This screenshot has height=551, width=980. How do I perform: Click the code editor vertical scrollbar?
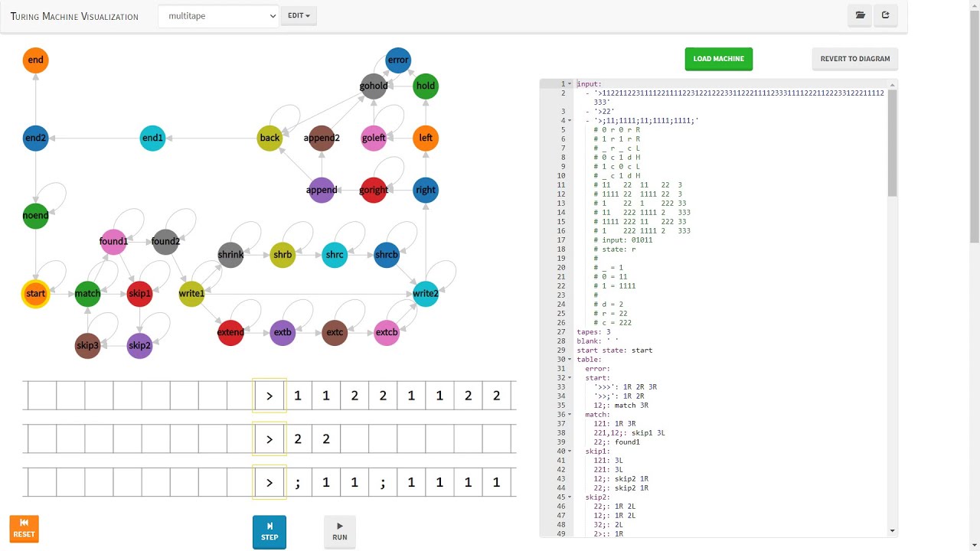tap(893, 142)
